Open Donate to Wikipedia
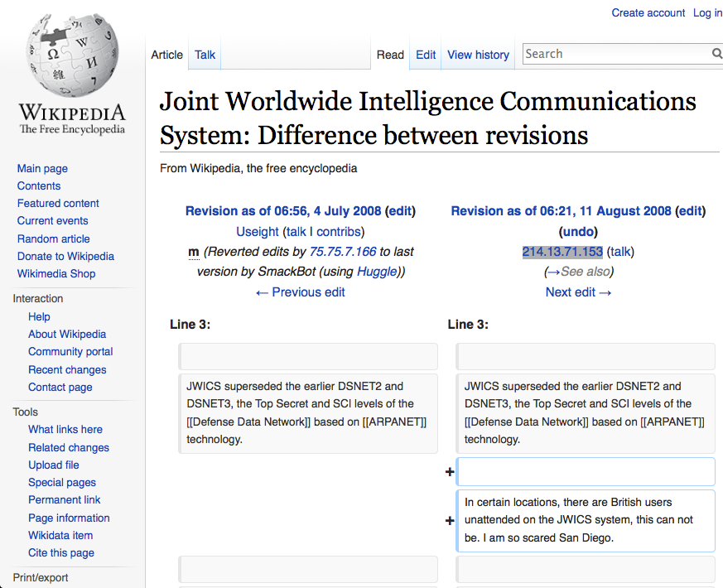 65,257
